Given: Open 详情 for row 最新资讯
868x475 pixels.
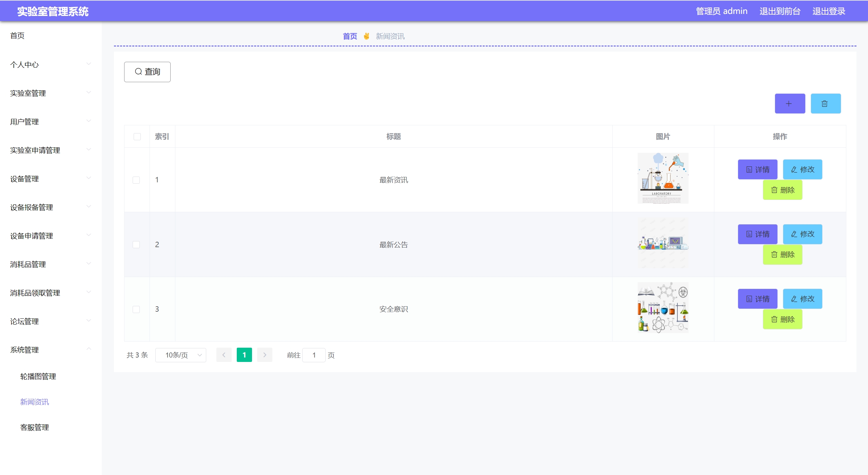Looking at the screenshot, I should tap(757, 169).
